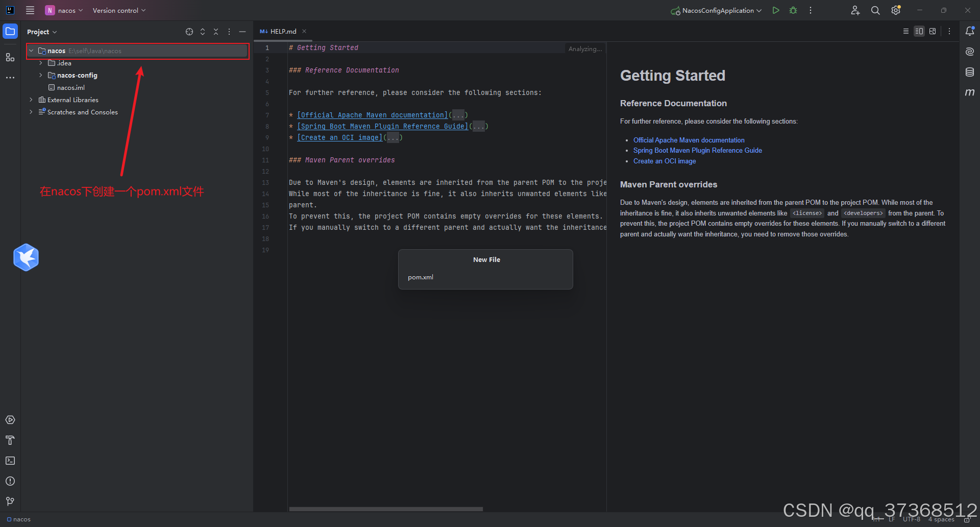The height and width of the screenshot is (527, 980).
Task: Open the Project tool window icon
Action: (x=10, y=31)
